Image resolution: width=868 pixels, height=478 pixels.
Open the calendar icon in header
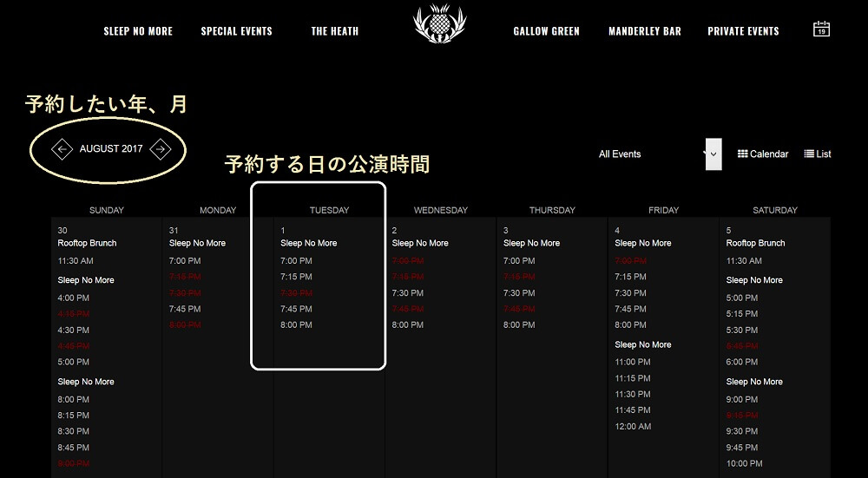coord(821,29)
